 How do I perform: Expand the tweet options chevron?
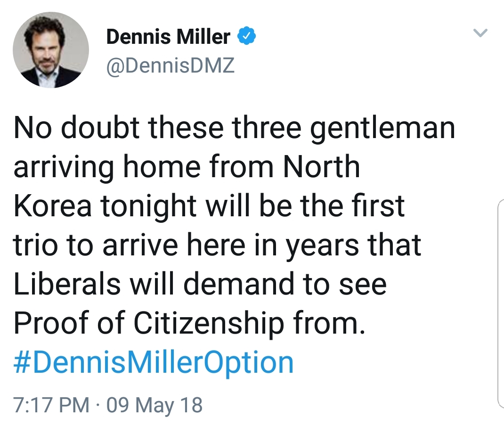pos(480,33)
